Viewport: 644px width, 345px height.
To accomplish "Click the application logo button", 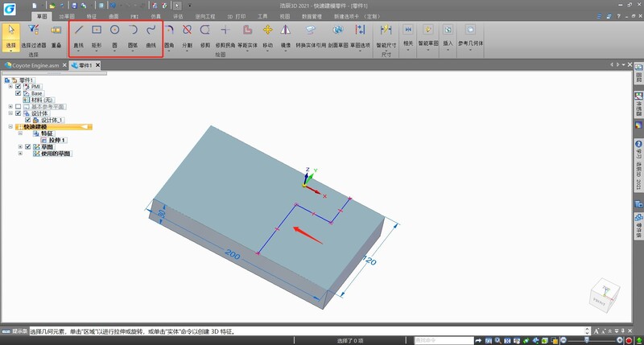I will [x=10, y=9].
